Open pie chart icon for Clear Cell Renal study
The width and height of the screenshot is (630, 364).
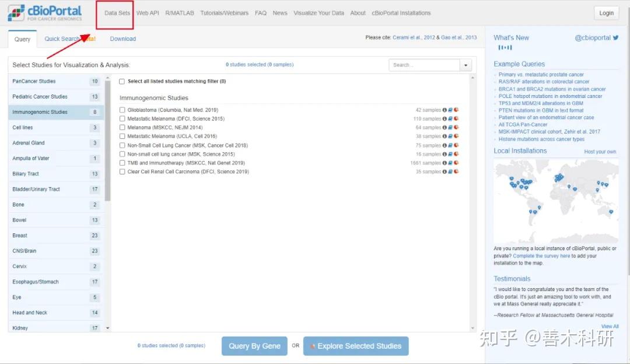[456, 172]
